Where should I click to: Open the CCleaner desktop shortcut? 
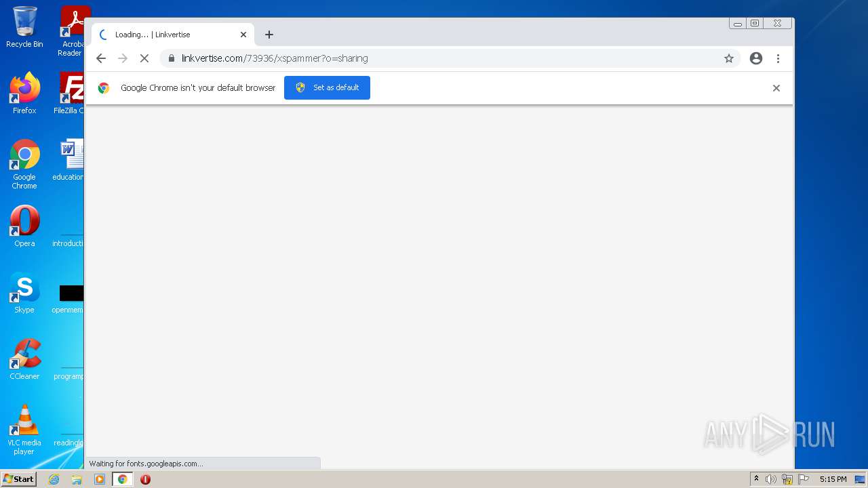tap(24, 359)
